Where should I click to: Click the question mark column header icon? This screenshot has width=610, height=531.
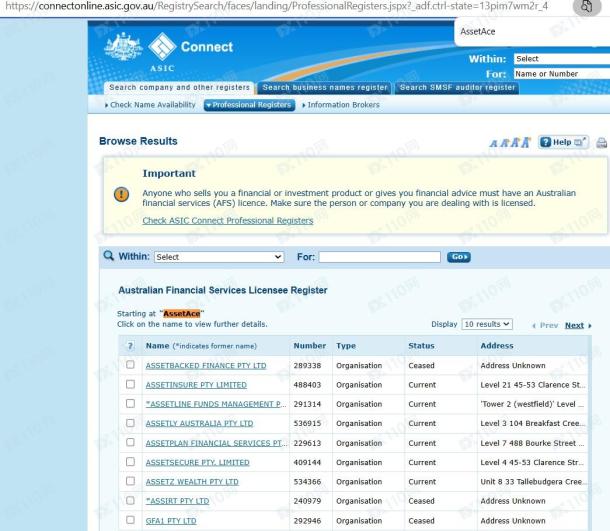coord(130,346)
